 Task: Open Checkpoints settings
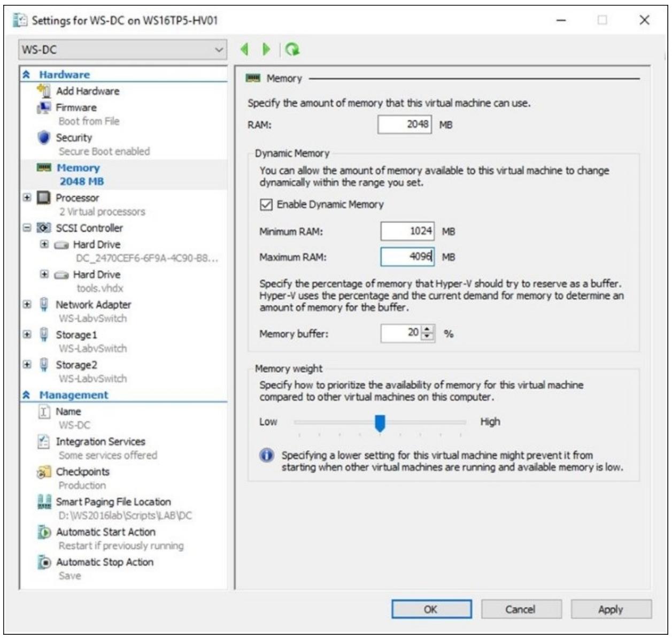(82, 472)
